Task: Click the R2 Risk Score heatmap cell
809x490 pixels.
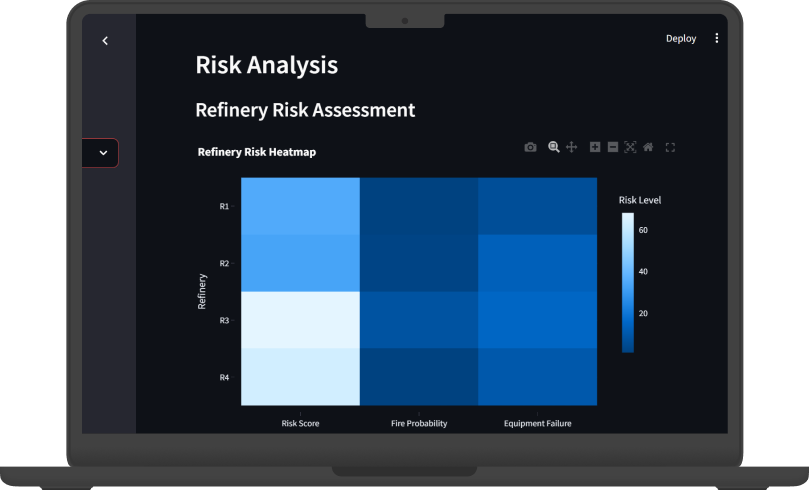Action: (x=300, y=263)
